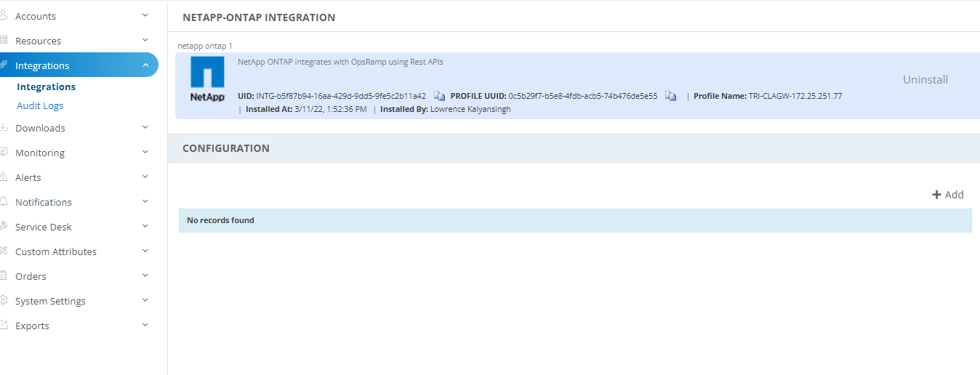The image size is (980, 375).
Task: Expand the Custom Attributes menu chevron
Action: [145, 251]
